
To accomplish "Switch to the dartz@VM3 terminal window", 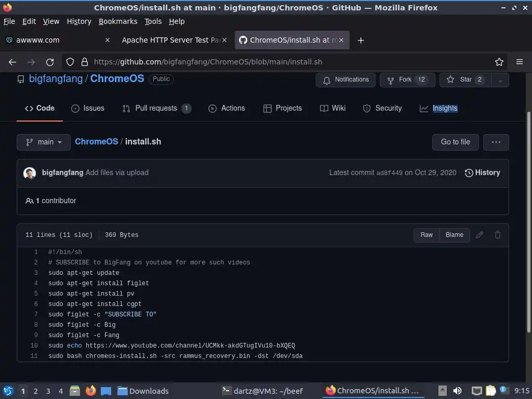I will (x=263, y=391).
